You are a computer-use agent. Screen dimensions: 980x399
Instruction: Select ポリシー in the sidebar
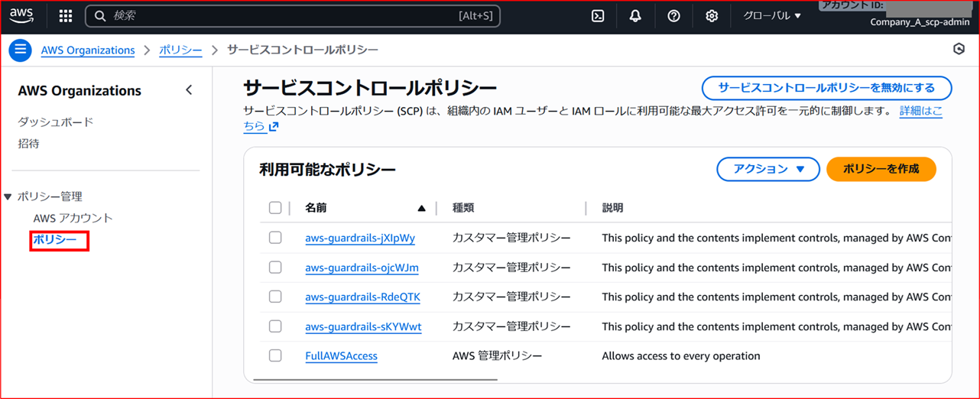click(55, 240)
